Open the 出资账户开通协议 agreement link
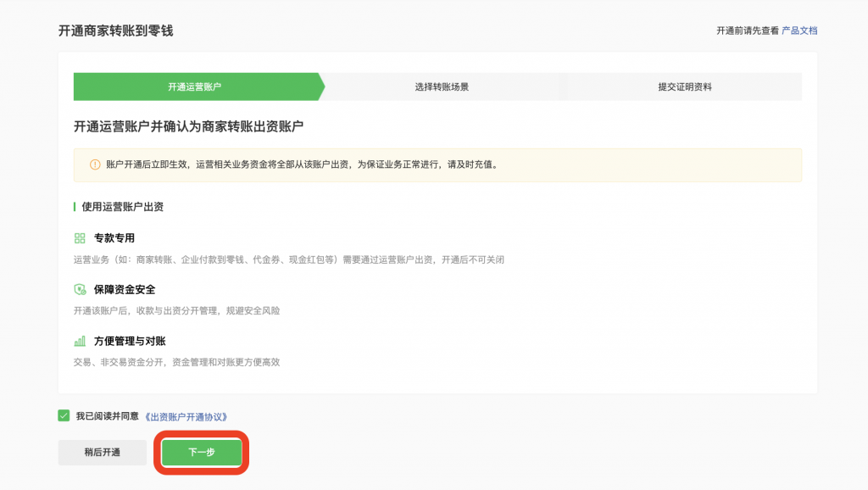This screenshot has width=868, height=490. [x=186, y=416]
